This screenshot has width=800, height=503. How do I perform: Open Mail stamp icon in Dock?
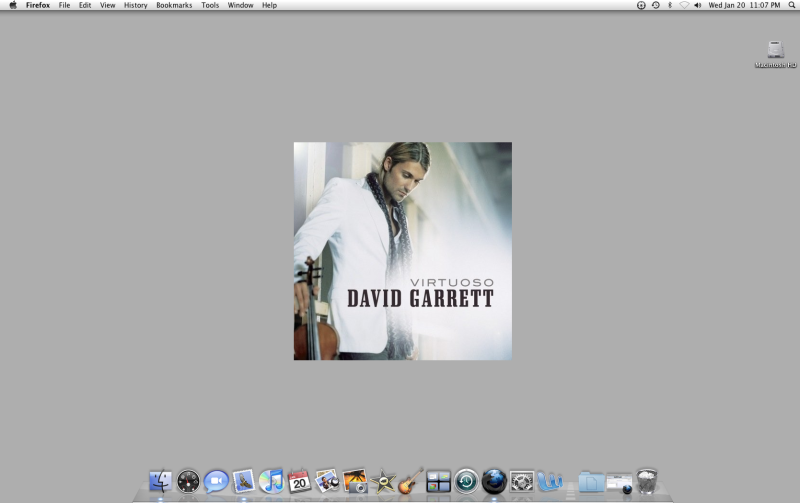[243, 481]
